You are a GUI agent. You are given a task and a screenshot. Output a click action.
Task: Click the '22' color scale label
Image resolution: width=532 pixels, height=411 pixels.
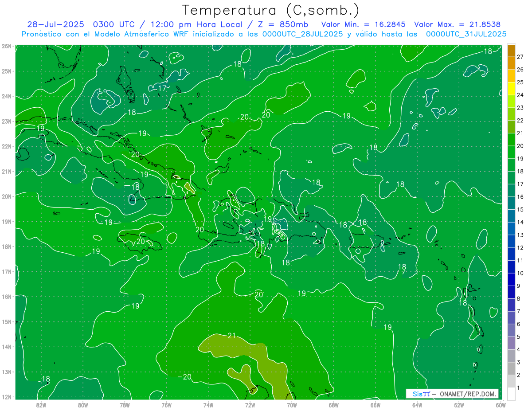pyautogui.click(x=520, y=120)
